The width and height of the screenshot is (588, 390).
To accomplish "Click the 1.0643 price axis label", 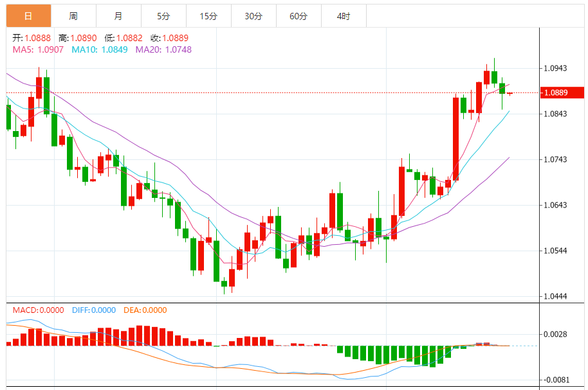I will (x=555, y=206).
